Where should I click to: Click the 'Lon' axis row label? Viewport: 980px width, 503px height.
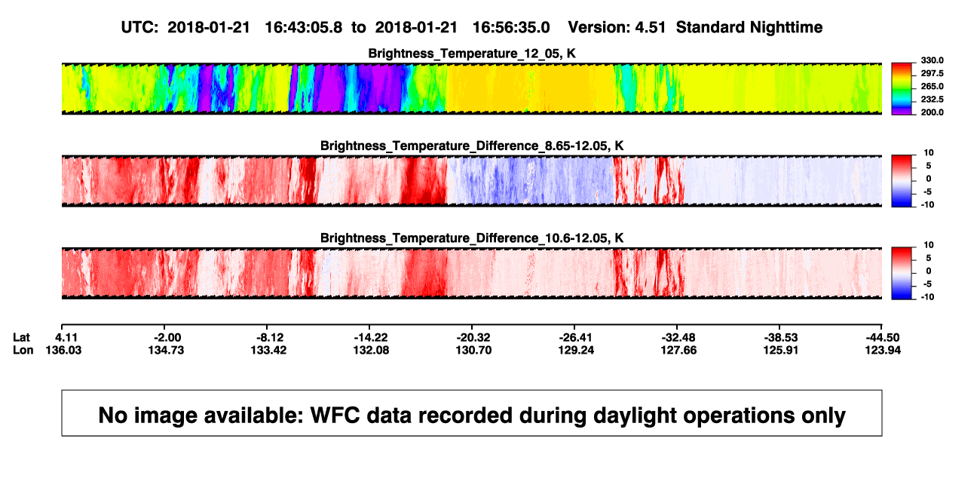23,350
